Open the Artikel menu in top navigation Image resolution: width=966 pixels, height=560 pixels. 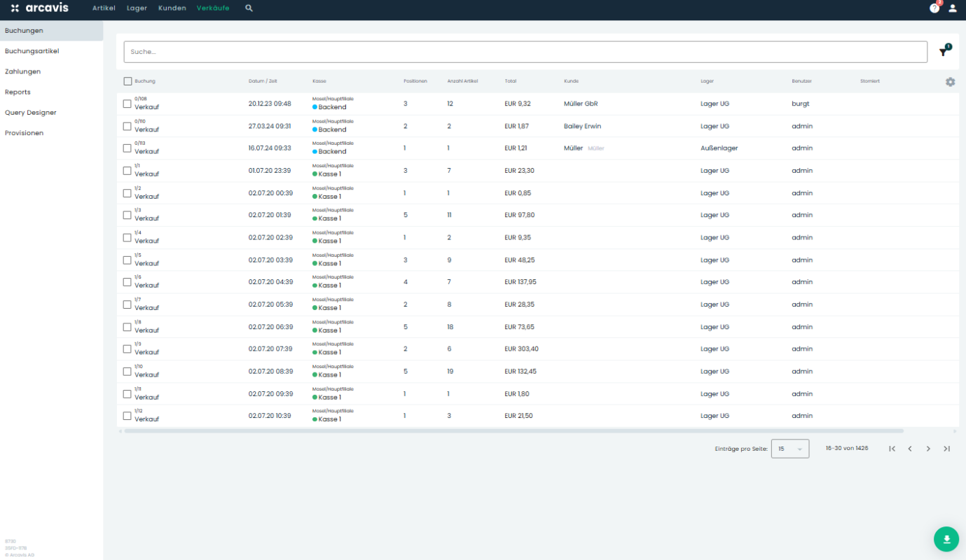(x=104, y=8)
